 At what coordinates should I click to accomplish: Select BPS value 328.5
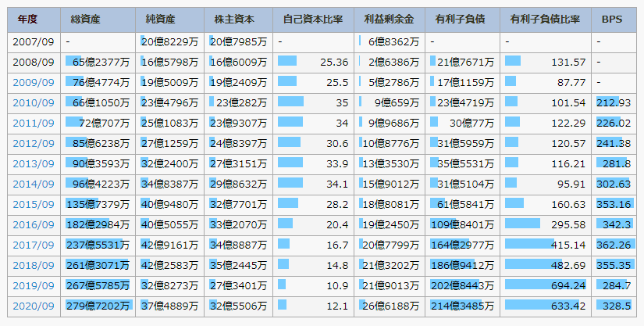click(x=617, y=306)
